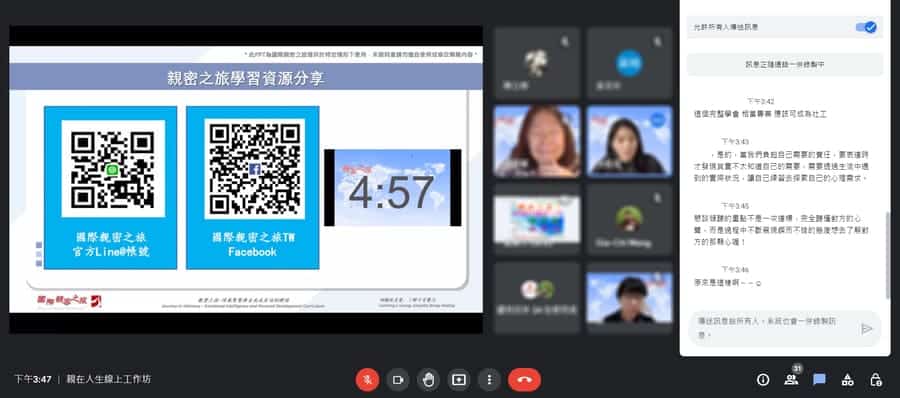Select the video tile of short black-haired person
Viewport: 900px width, 398px height.
point(630,297)
